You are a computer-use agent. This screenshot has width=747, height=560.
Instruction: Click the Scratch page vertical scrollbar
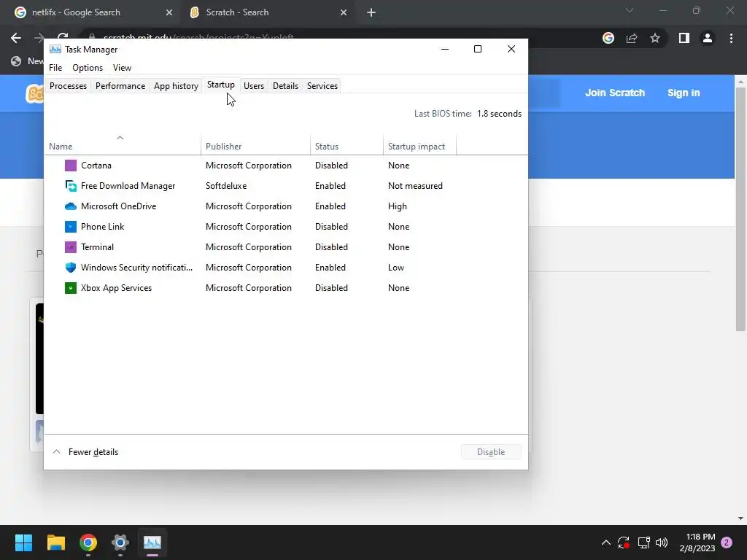click(x=740, y=208)
